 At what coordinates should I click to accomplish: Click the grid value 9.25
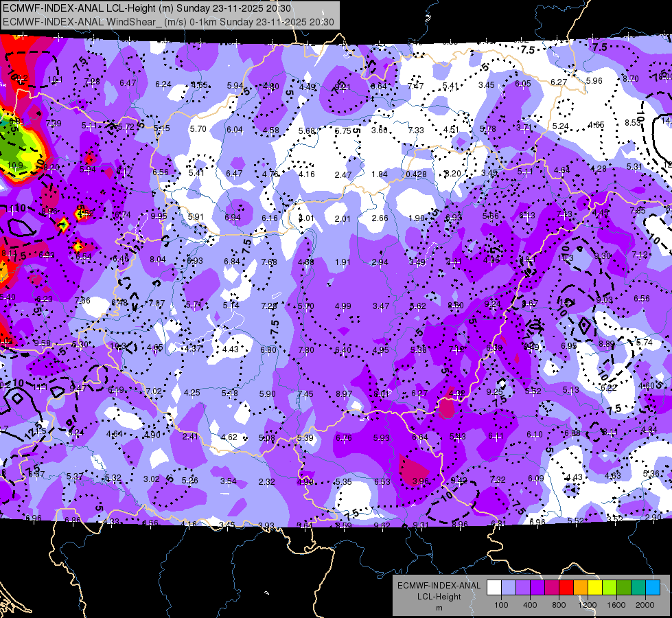[495, 391]
